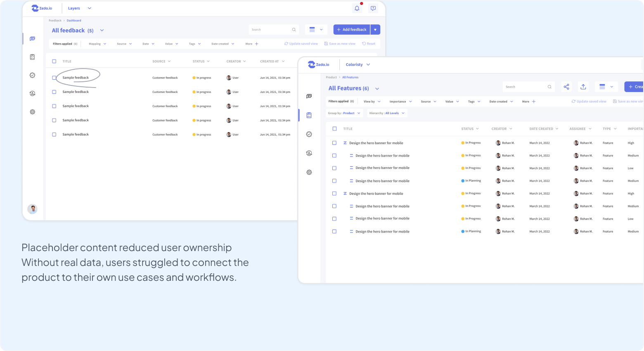This screenshot has width=644, height=351.
Task: Click the upload export icon in All Features
Action: [x=583, y=87]
